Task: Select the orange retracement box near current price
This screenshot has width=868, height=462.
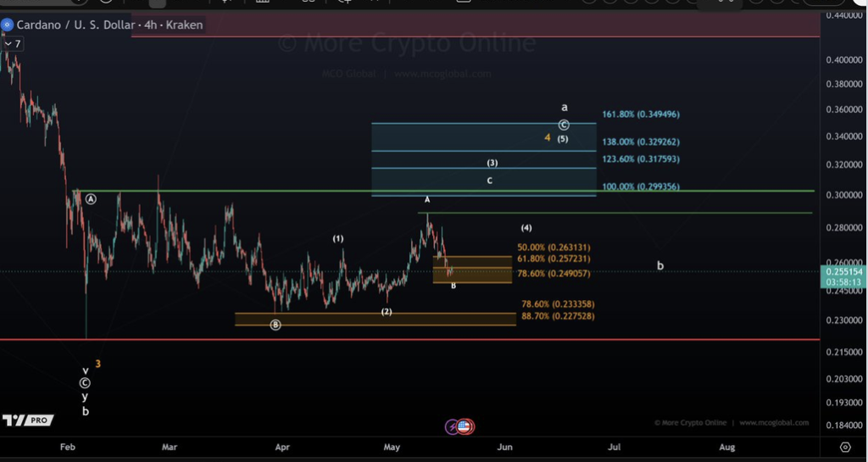Action: pos(472,270)
